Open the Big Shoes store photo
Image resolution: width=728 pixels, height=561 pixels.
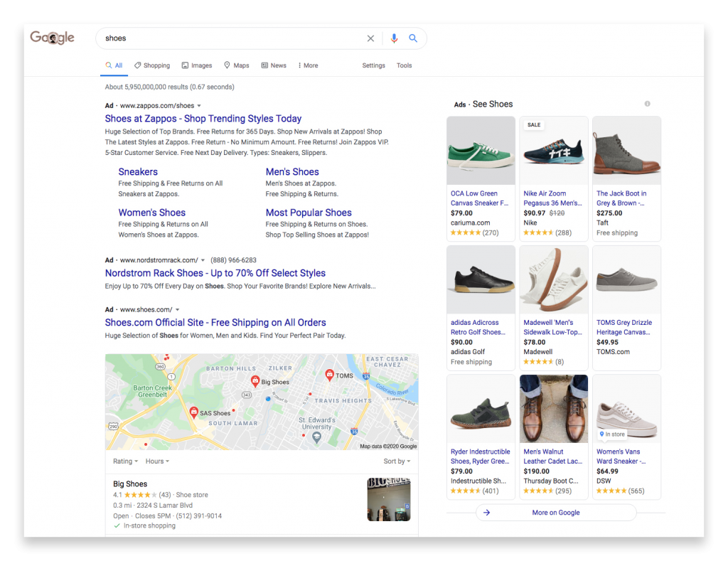(x=389, y=499)
